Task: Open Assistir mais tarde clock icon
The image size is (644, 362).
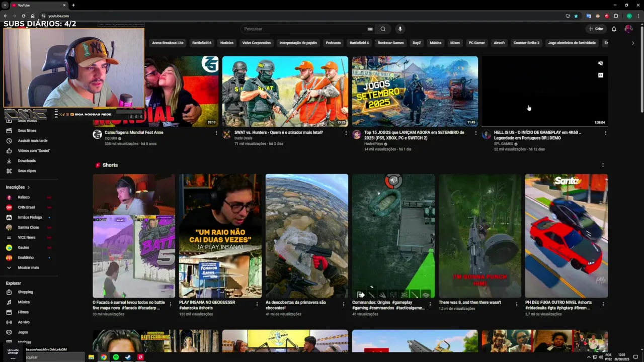Action: pyautogui.click(x=9, y=141)
